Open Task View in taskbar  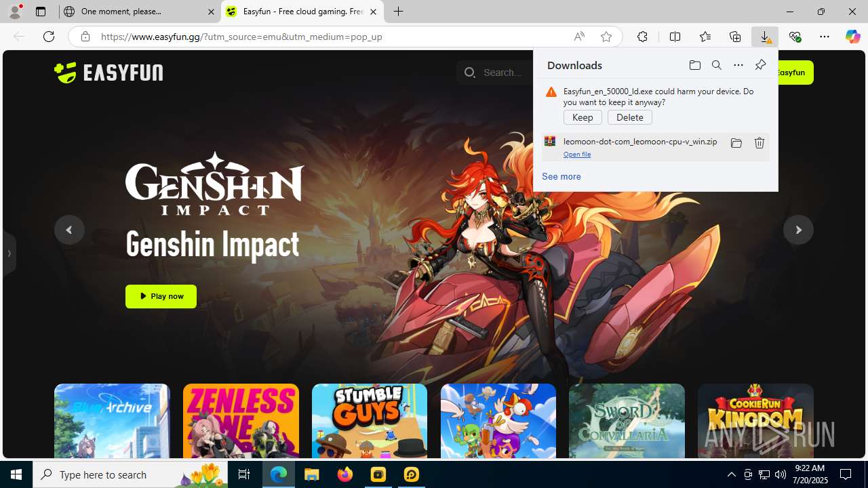244,474
